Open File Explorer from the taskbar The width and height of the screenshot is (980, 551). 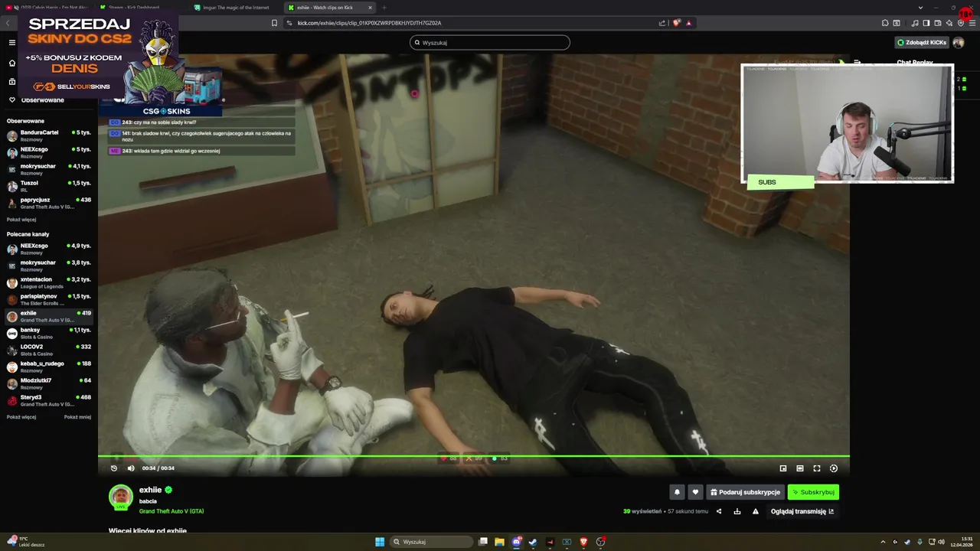click(499, 542)
